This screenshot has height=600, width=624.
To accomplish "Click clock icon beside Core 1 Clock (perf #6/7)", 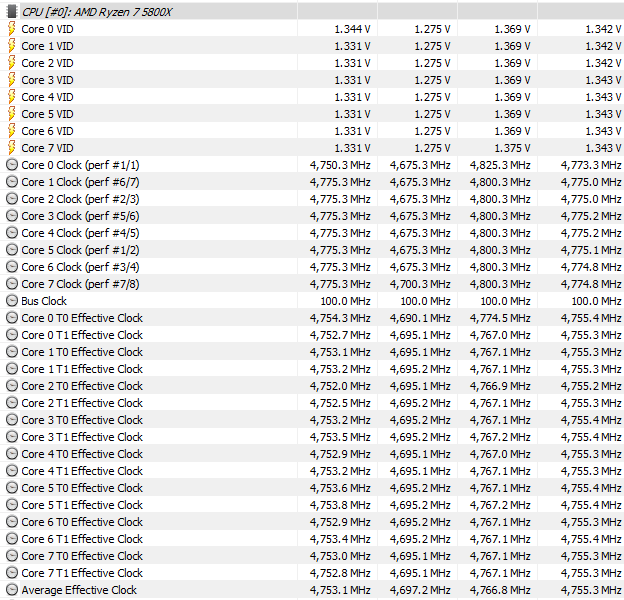I will pos(12,182).
